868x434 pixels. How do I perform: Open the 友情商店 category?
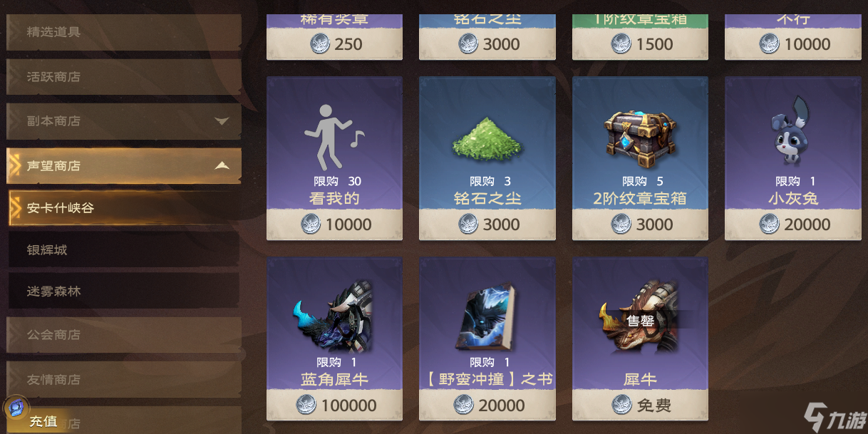[x=124, y=380]
